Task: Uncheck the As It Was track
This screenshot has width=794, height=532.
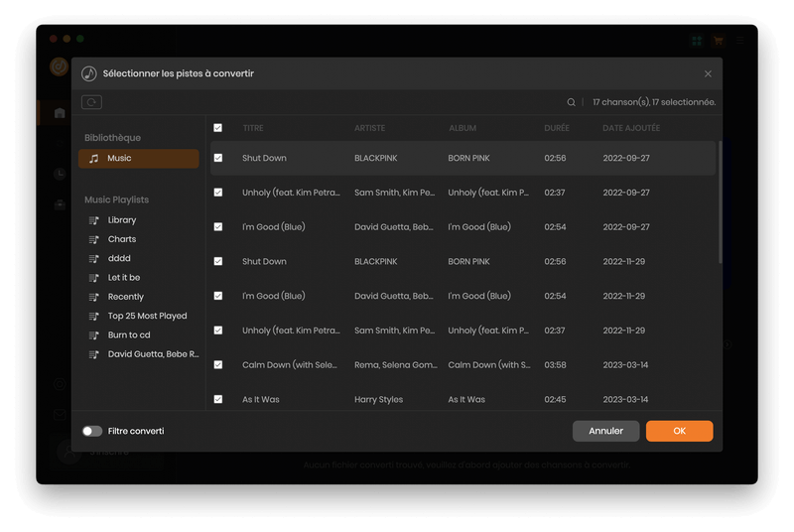Action: coord(218,399)
